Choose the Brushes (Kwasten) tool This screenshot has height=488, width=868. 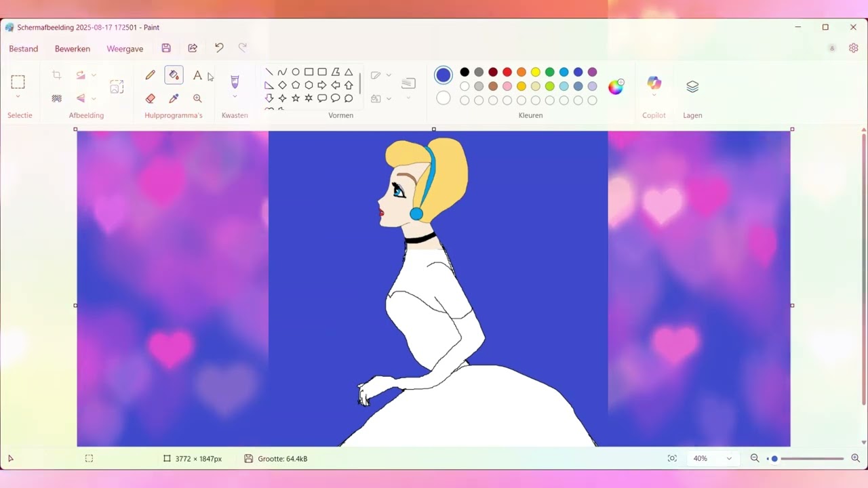click(235, 82)
